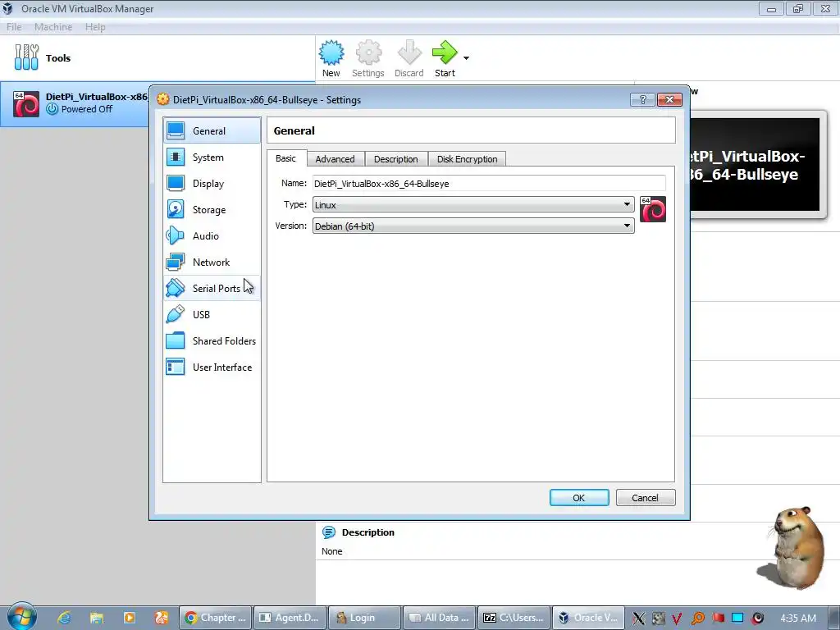Select the DietPi_VirtualBox VM in the list
The width and height of the screenshot is (840, 630).
tap(75, 103)
